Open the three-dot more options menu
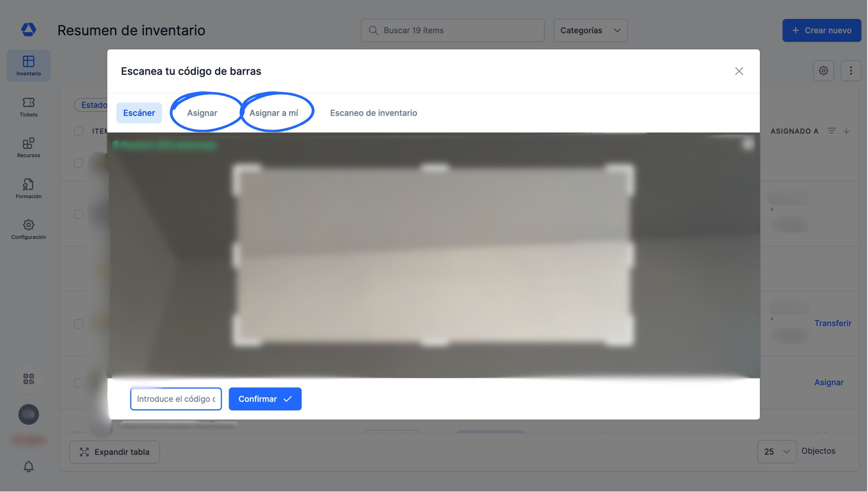This screenshot has width=868, height=492. pyautogui.click(x=851, y=70)
